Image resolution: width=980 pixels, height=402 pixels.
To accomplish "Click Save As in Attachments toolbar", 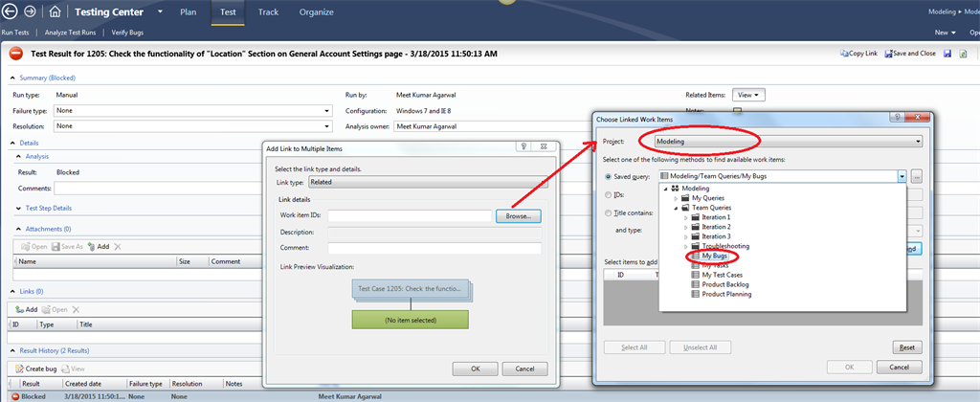I will [67, 246].
